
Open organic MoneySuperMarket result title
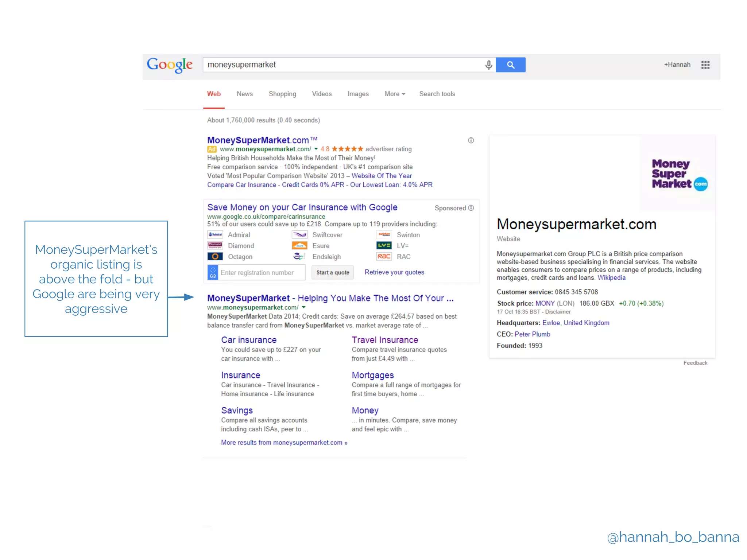click(x=330, y=298)
